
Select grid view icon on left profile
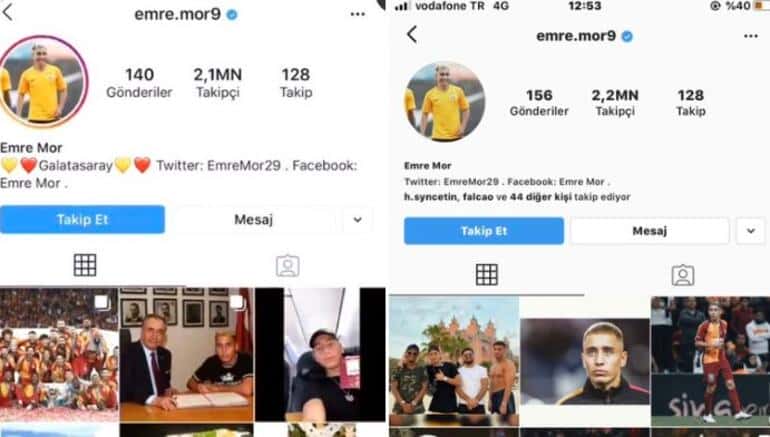tap(85, 266)
